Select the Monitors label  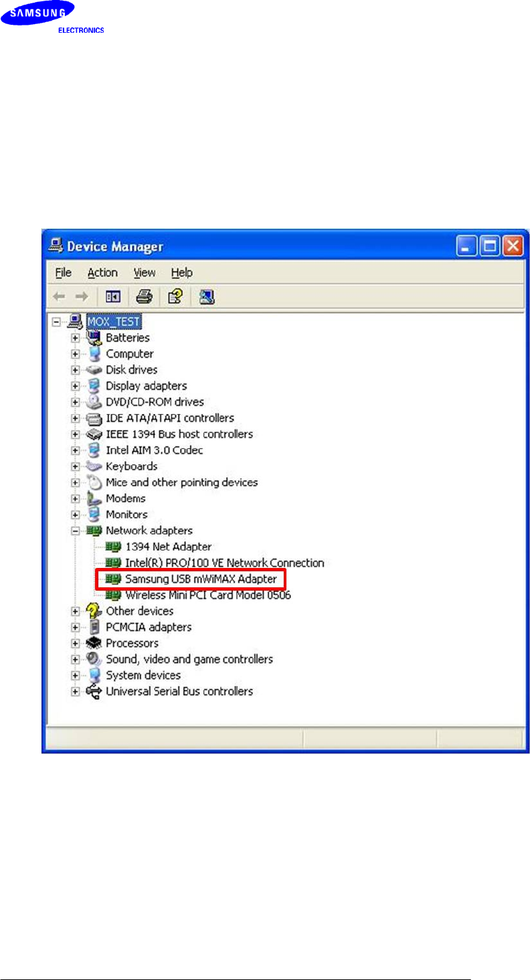126,514
